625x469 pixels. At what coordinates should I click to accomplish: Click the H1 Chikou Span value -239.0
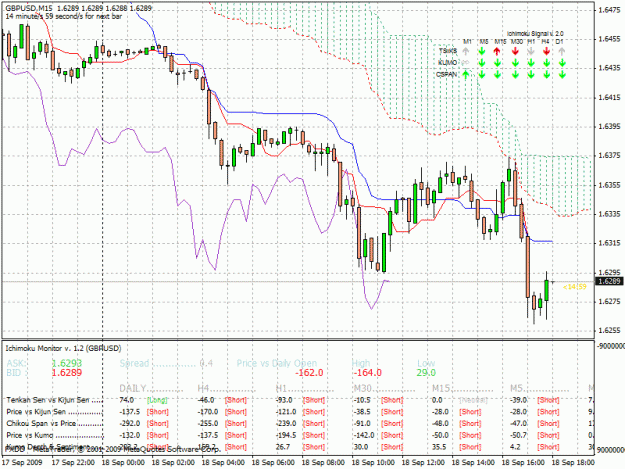pyautogui.click(x=286, y=423)
